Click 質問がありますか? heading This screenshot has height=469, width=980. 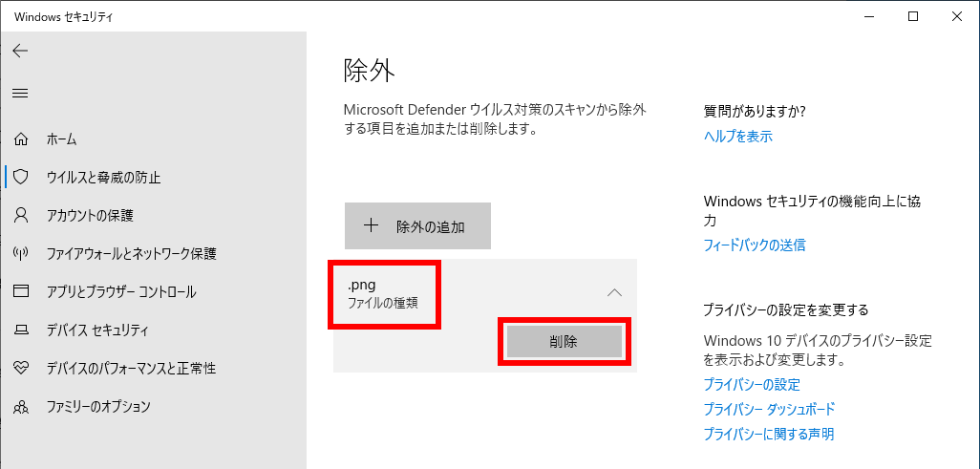pyautogui.click(x=755, y=112)
